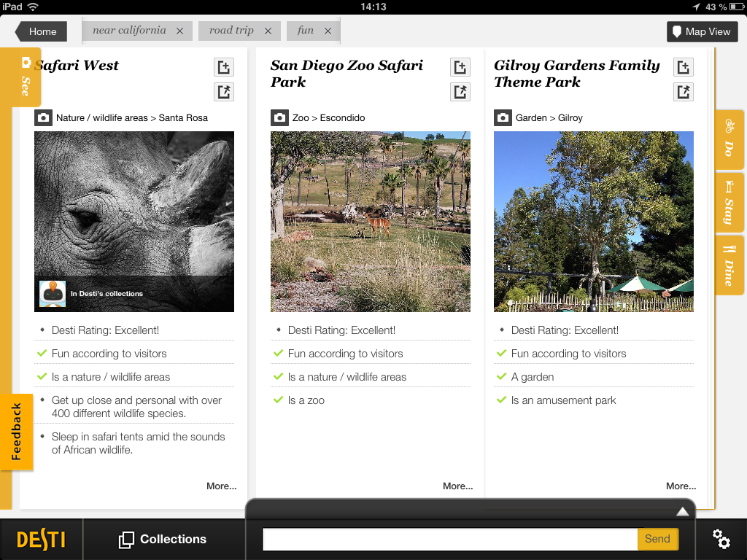
Task: Remove the 'road trip' search tag
Action: [268, 31]
